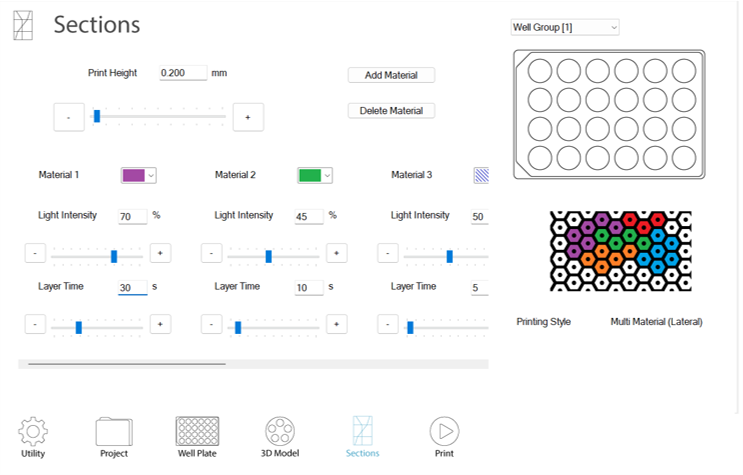This screenshot has height=475, width=743.
Task: Increase Material 2 Layer Time
Action: pos(336,324)
